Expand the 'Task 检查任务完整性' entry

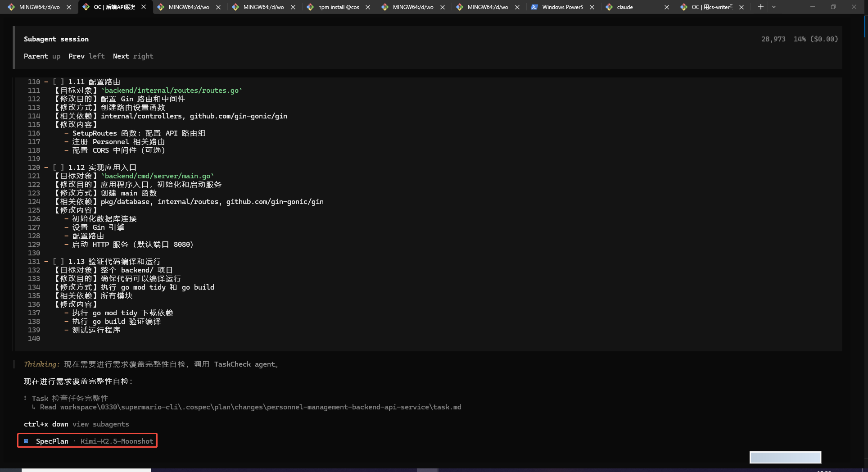point(70,399)
